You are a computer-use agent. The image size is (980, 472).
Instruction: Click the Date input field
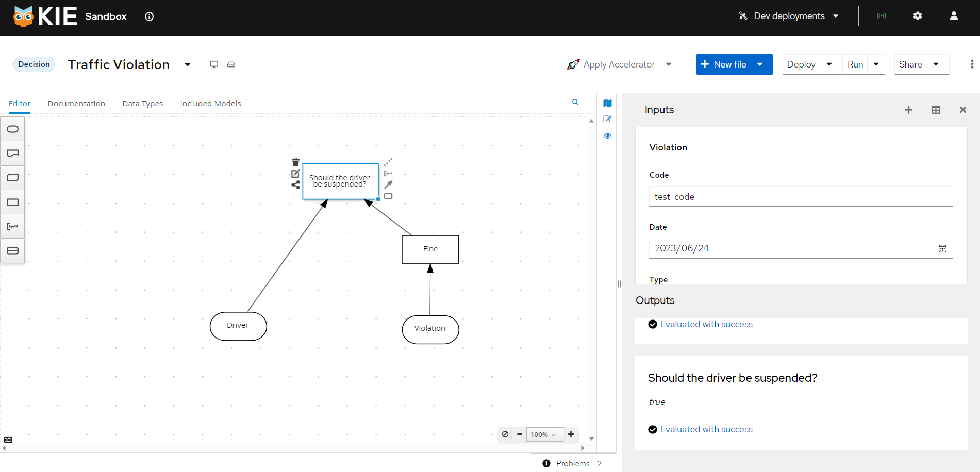point(801,248)
